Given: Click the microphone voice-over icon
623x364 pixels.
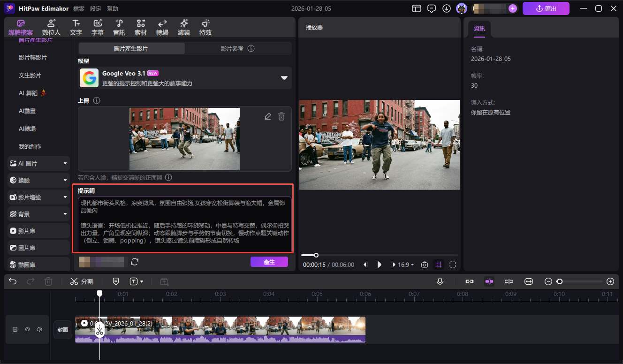Looking at the screenshot, I should pyautogui.click(x=440, y=281).
